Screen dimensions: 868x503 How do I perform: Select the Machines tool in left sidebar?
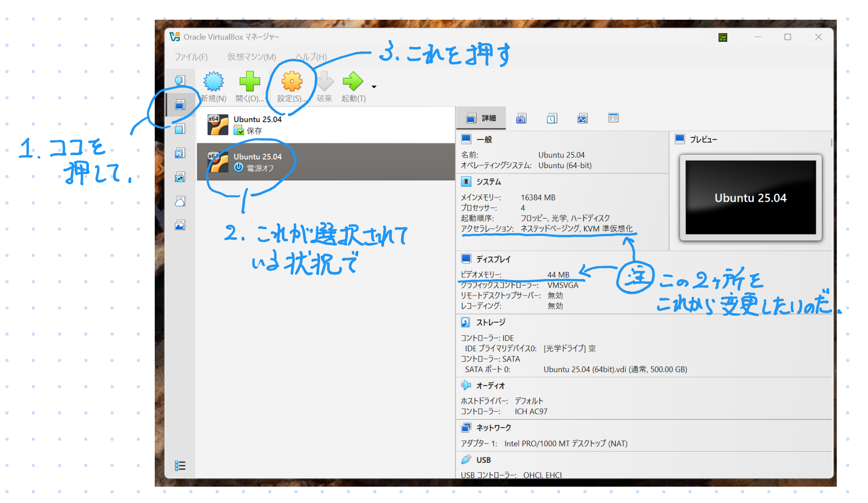coord(180,105)
